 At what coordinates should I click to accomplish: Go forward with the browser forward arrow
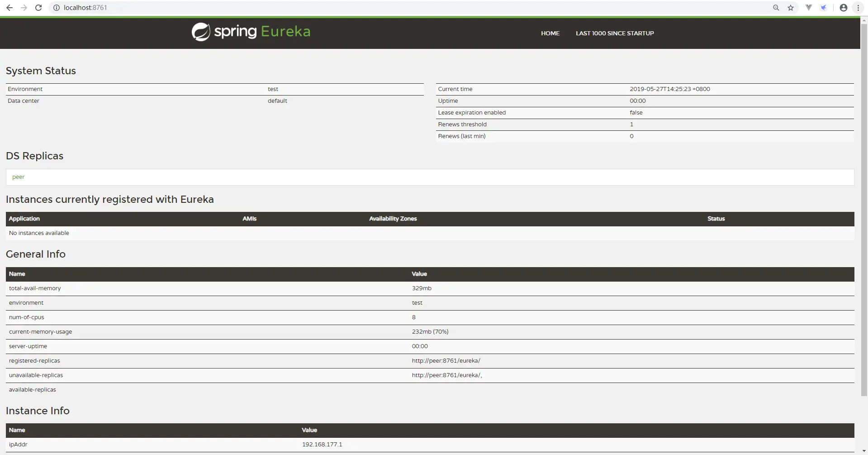point(24,8)
